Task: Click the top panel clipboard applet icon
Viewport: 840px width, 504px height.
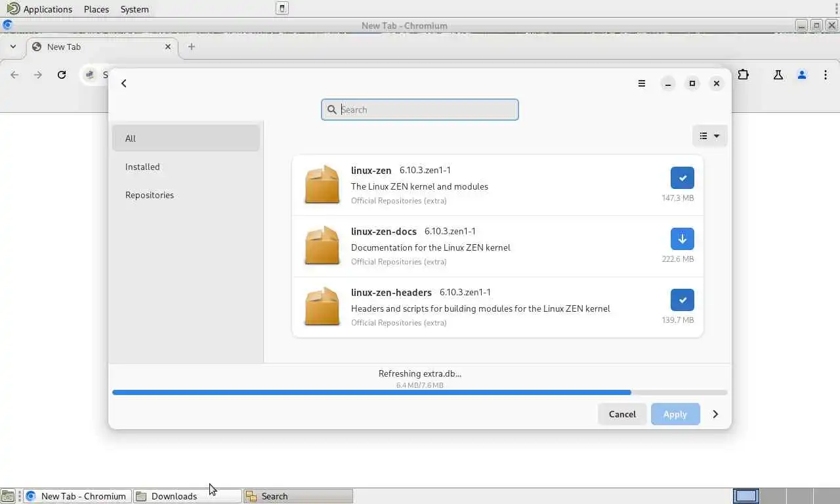Action: 282,9
